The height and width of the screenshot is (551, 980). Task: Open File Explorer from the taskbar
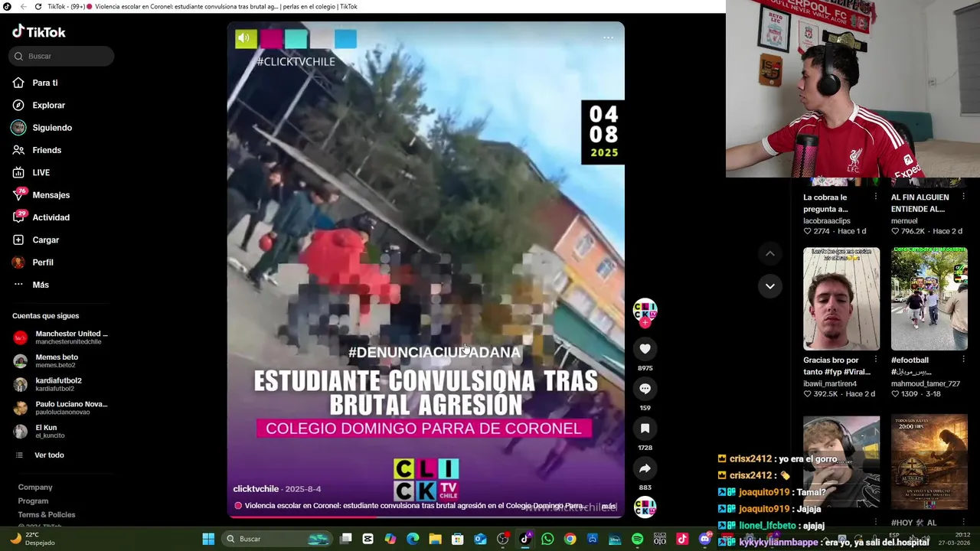click(435, 539)
